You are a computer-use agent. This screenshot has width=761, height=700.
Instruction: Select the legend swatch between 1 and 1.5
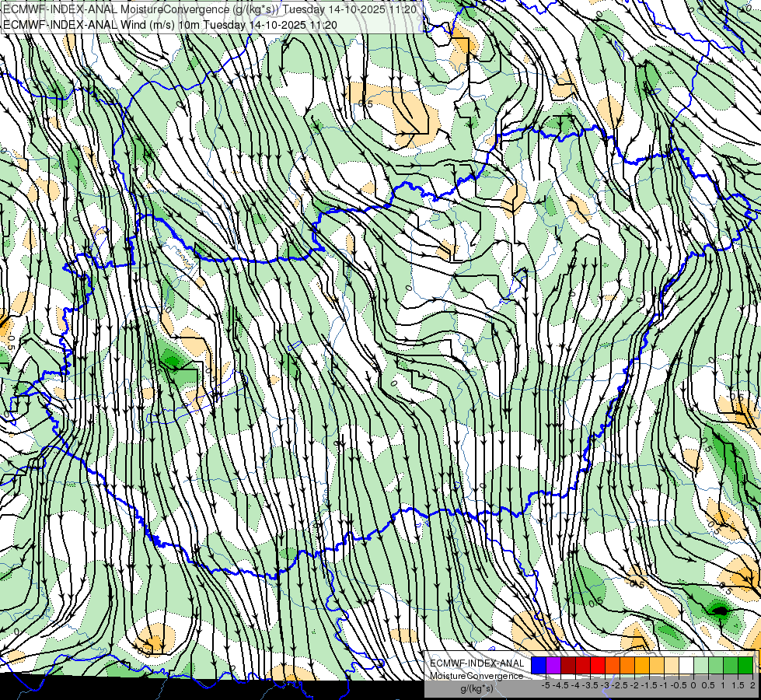(731, 665)
